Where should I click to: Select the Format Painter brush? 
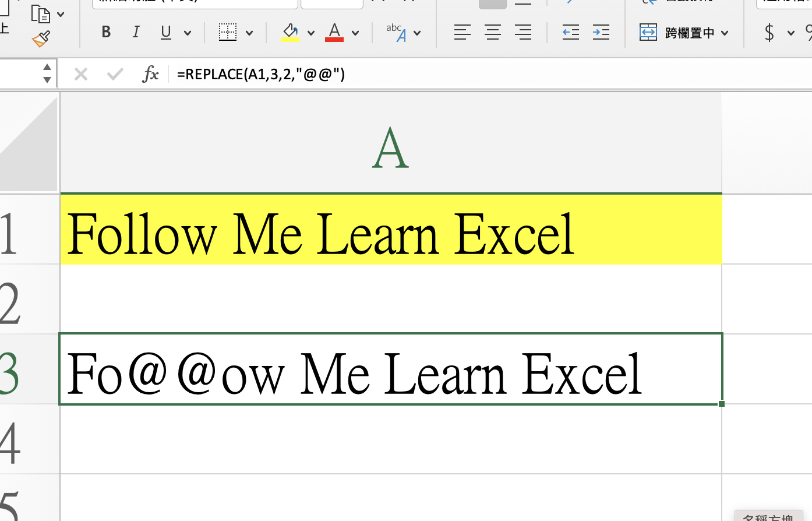coord(41,38)
